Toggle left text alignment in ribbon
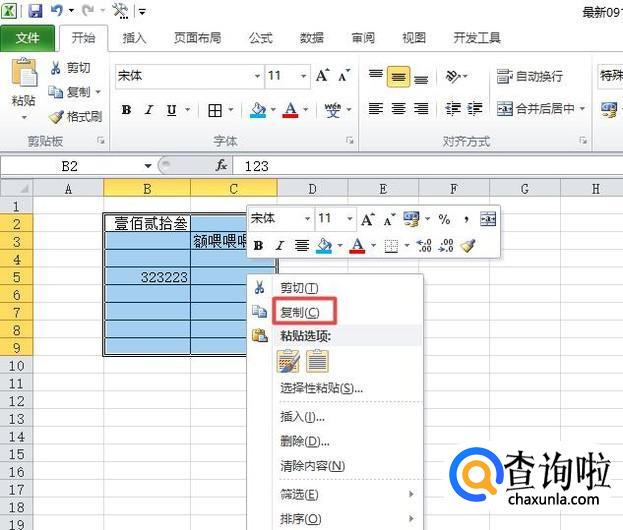The height and width of the screenshot is (530, 623). coord(375,108)
